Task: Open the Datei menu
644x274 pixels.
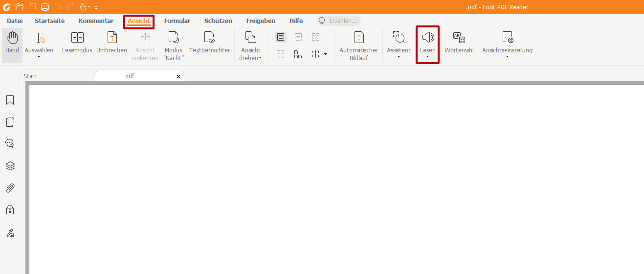Action: [x=15, y=21]
